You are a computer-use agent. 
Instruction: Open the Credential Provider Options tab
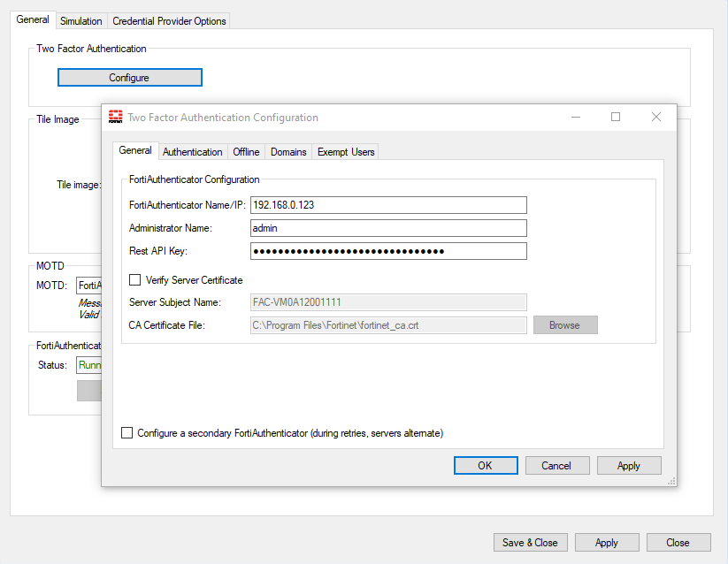click(x=169, y=21)
